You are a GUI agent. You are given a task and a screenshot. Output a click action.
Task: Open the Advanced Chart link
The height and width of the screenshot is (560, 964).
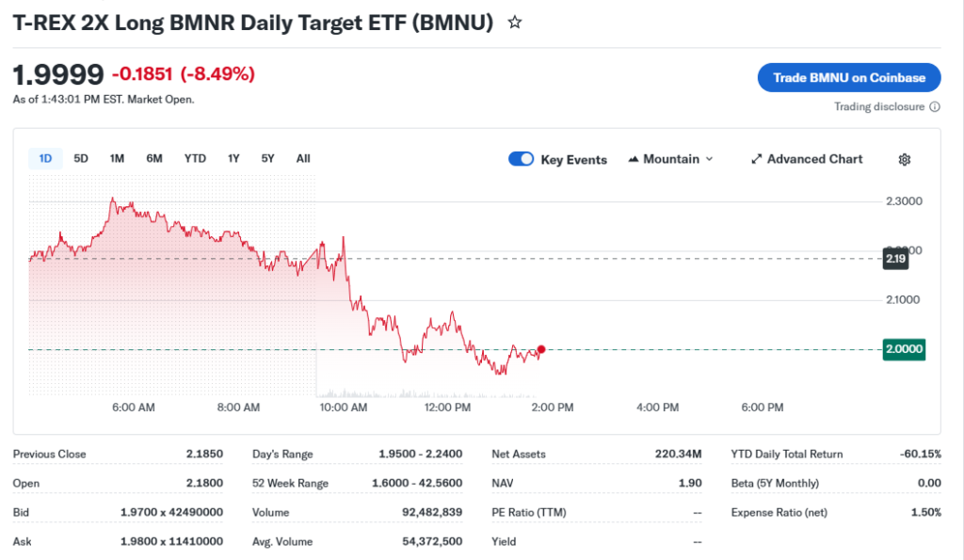(x=813, y=159)
